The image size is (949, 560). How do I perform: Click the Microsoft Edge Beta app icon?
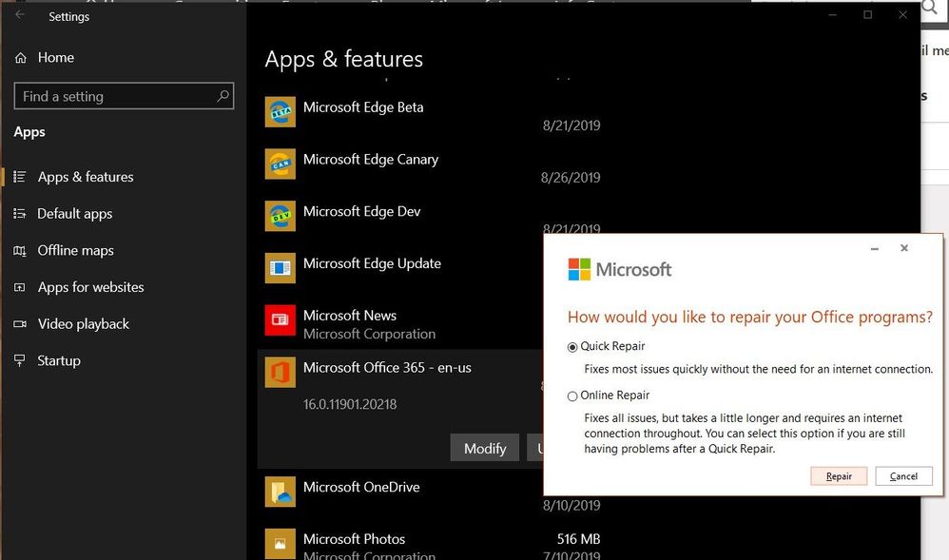[x=281, y=112]
